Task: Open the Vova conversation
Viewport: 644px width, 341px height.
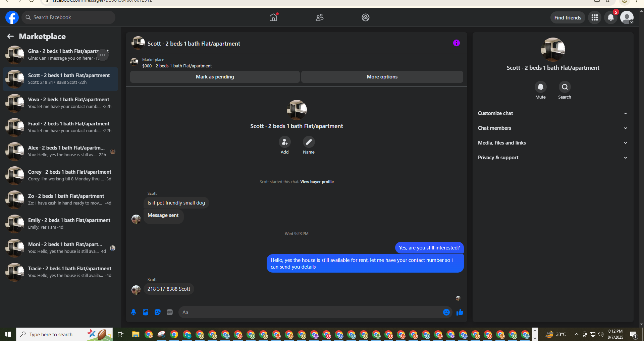Action: (60, 103)
